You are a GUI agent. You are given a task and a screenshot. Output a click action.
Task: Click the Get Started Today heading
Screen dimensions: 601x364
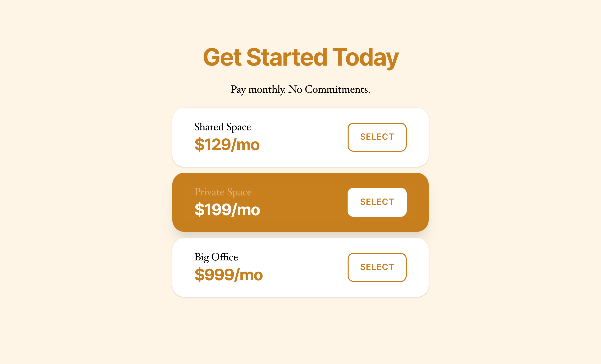pos(300,58)
